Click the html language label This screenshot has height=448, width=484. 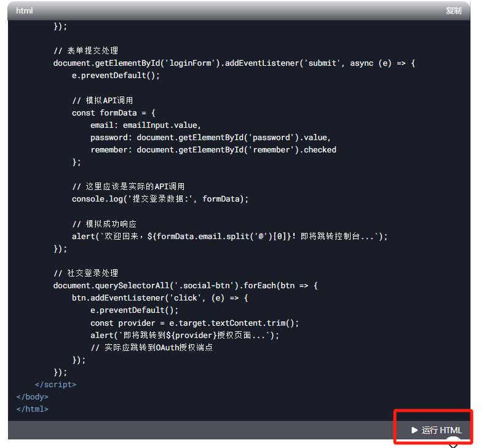pos(25,11)
